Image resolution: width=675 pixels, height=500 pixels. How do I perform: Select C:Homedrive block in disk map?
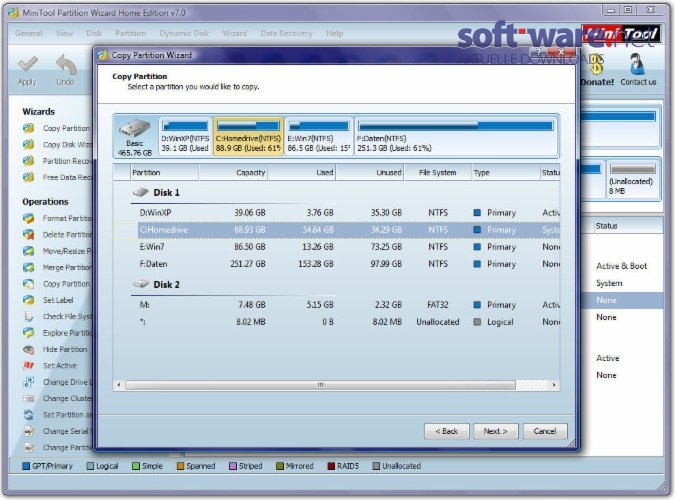tap(248, 137)
